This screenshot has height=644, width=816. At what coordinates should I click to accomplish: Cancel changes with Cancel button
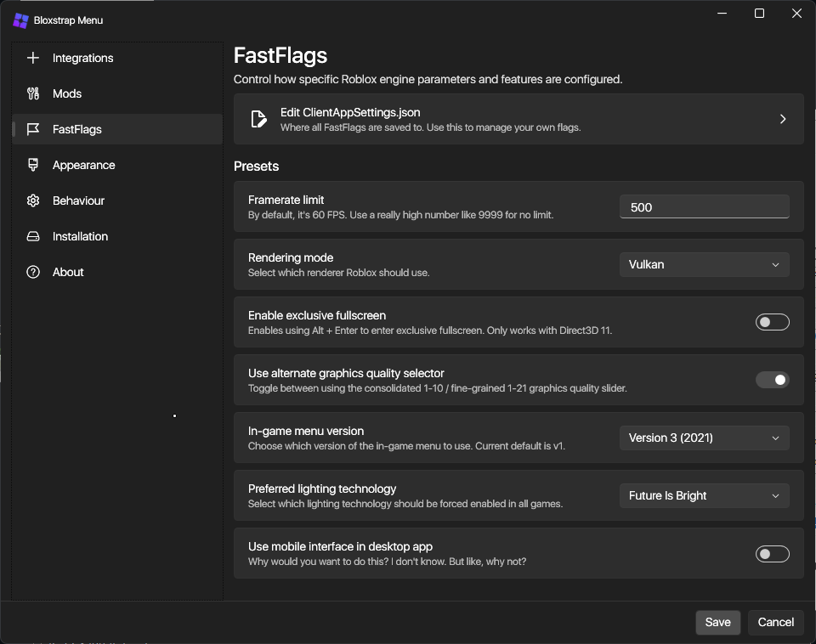(775, 622)
